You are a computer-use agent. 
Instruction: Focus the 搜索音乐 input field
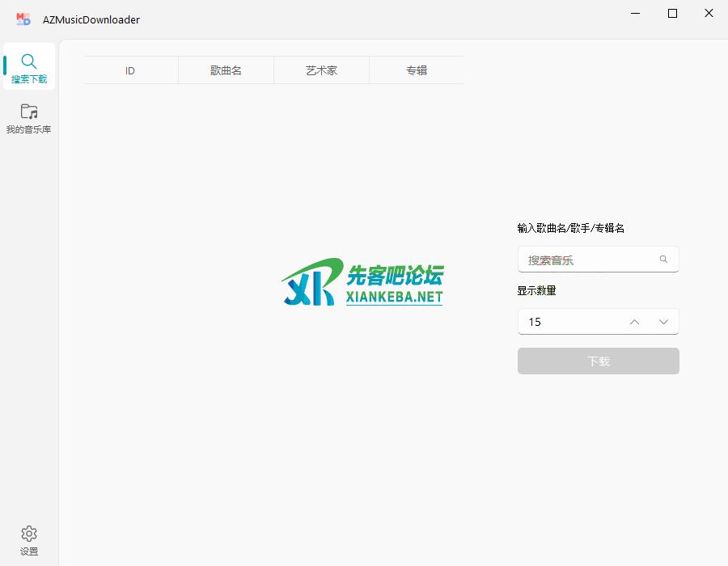pos(586,260)
